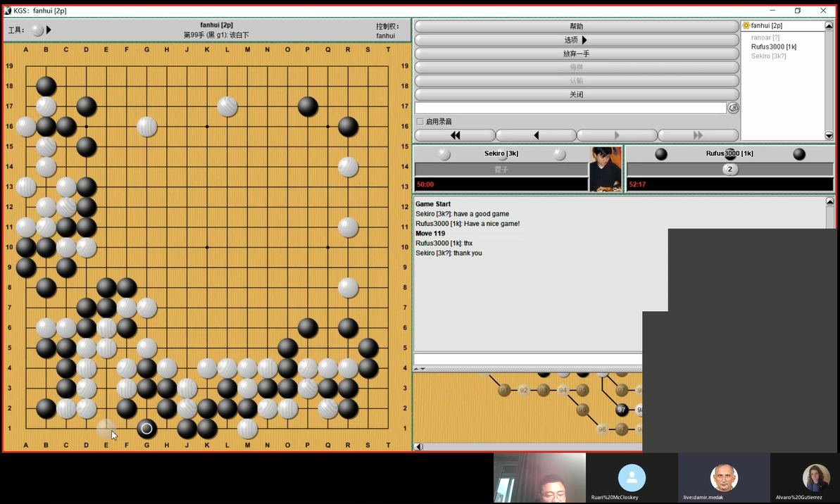The image size is (840, 504).
Task: Click the chat input field above recording checkbox
Action: 570,108
